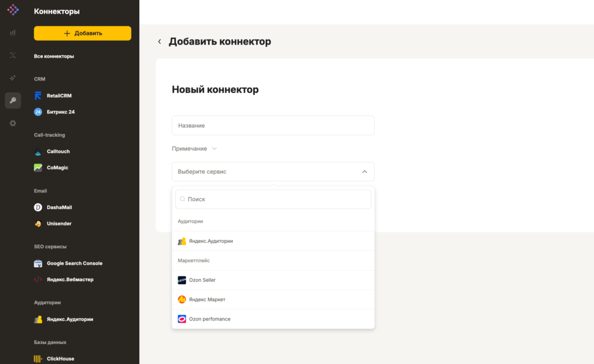This screenshot has height=364, width=594.
Task: Expand the Примечание section
Action: click(x=194, y=149)
